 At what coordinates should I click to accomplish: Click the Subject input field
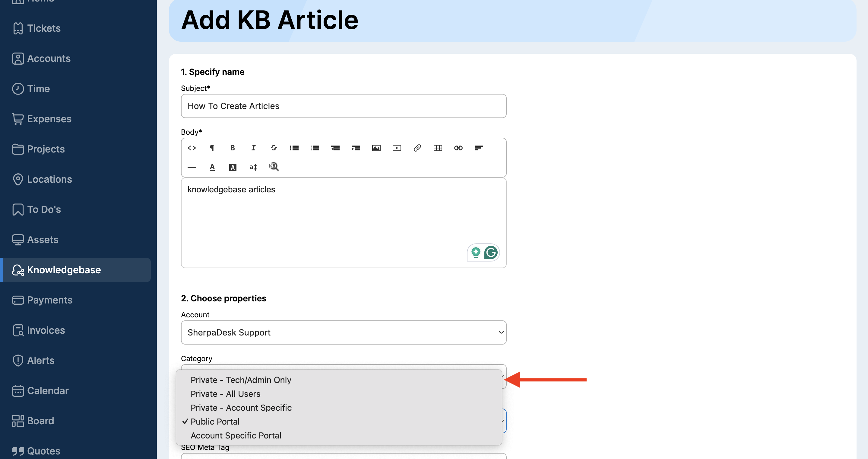343,106
